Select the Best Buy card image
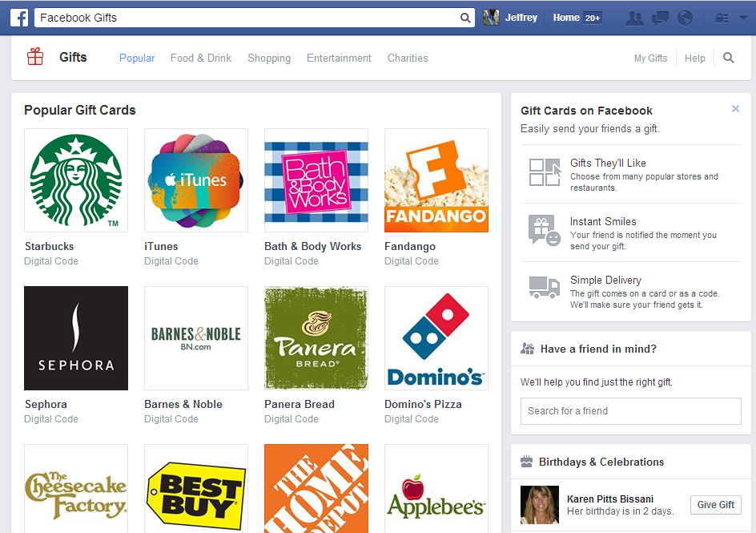Image resolution: width=756 pixels, height=533 pixels. 196,489
